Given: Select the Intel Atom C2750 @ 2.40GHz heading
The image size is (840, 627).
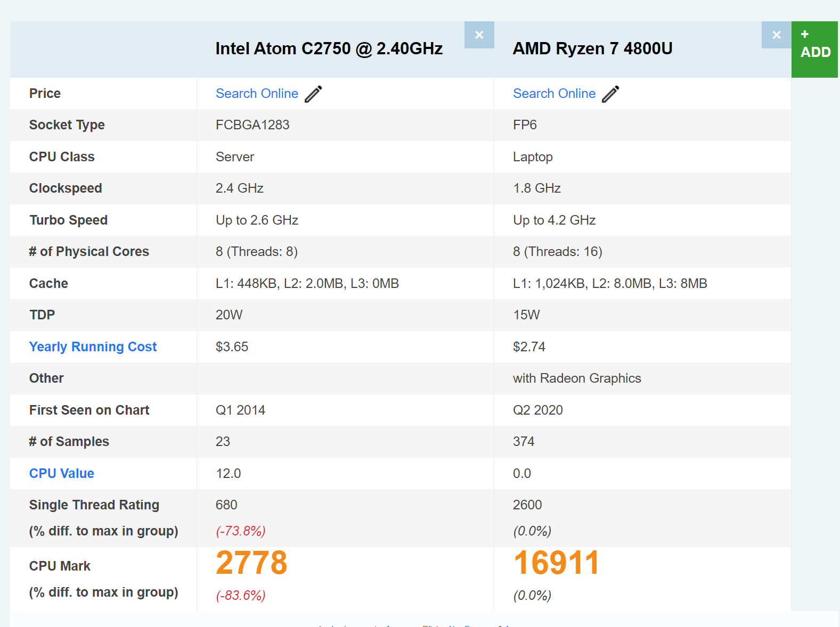Looking at the screenshot, I should point(329,48).
